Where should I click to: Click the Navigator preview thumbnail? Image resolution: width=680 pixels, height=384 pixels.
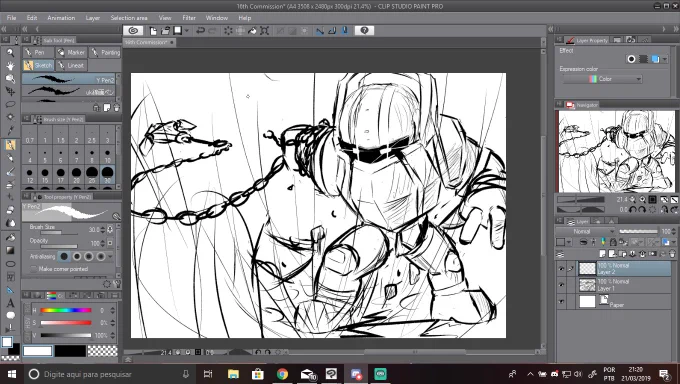pyautogui.click(x=617, y=151)
